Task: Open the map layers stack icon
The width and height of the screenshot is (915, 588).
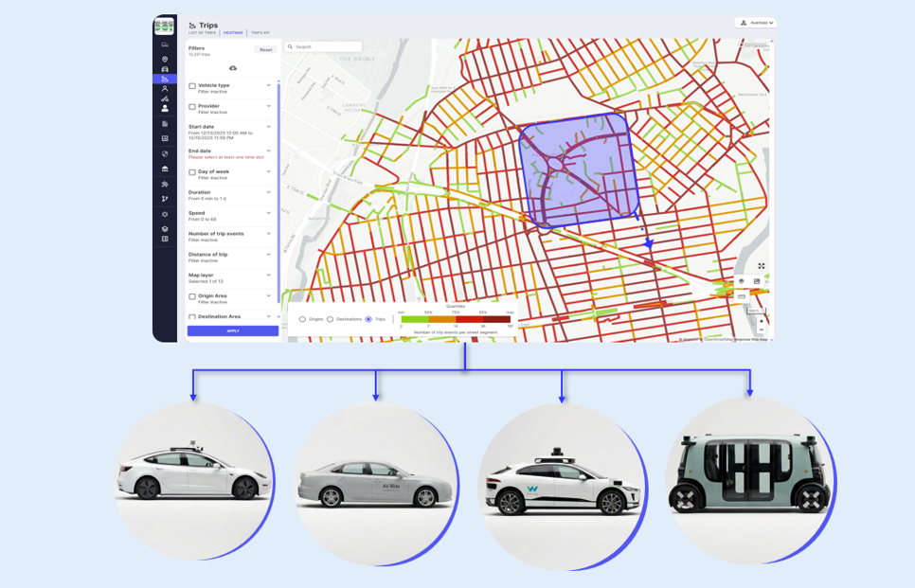Action: [x=741, y=281]
